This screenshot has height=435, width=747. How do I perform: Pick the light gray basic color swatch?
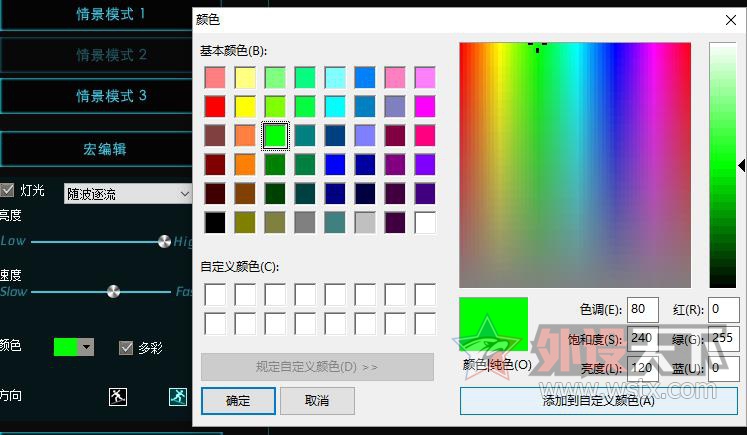coord(365,223)
